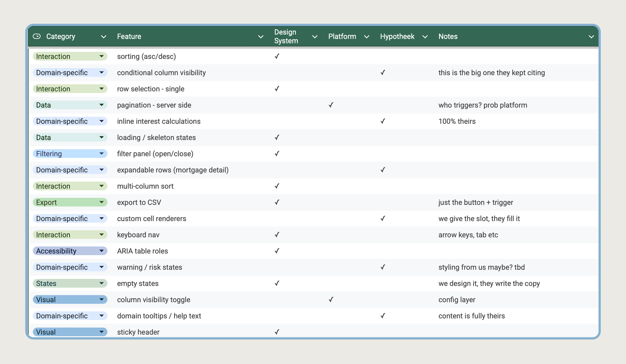626x364 pixels.
Task: Open dropdown arrow on Accessibility chip
Action: point(101,251)
